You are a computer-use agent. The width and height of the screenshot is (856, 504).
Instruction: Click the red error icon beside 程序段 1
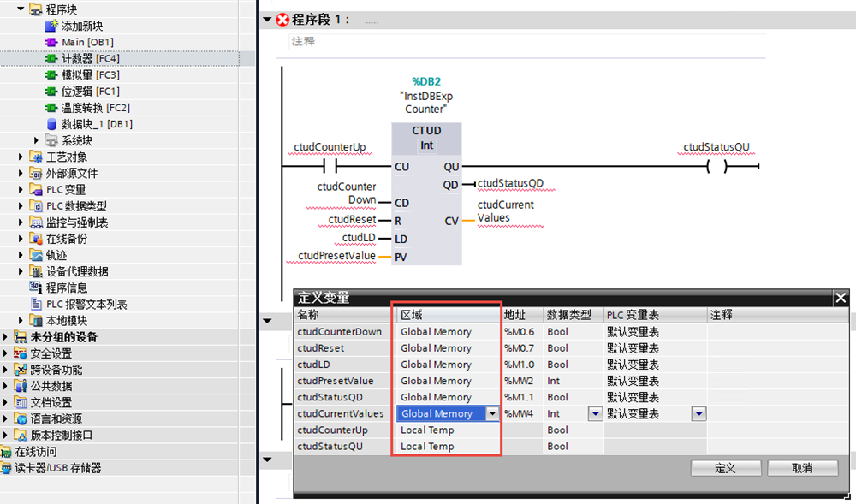coord(282,20)
